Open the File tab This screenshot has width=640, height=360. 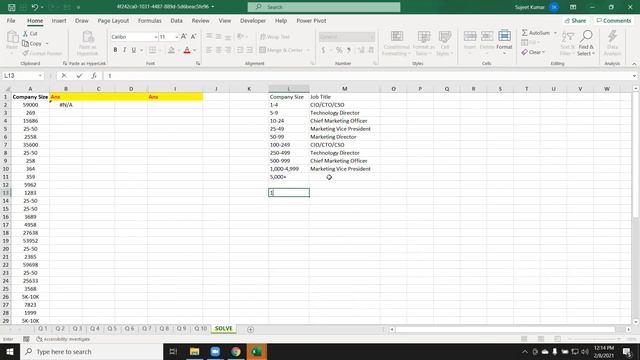[11, 20]
